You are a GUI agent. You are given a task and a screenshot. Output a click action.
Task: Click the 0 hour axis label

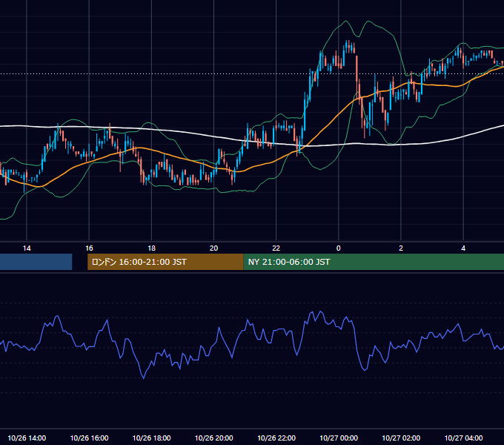pyautogui.click(x=339, y=248)
